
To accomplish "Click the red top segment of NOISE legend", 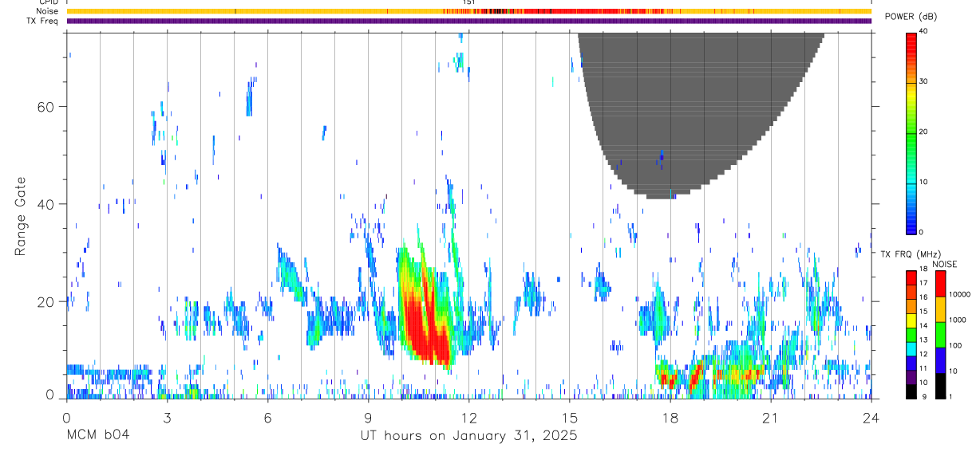I will [x=940, y=285].
